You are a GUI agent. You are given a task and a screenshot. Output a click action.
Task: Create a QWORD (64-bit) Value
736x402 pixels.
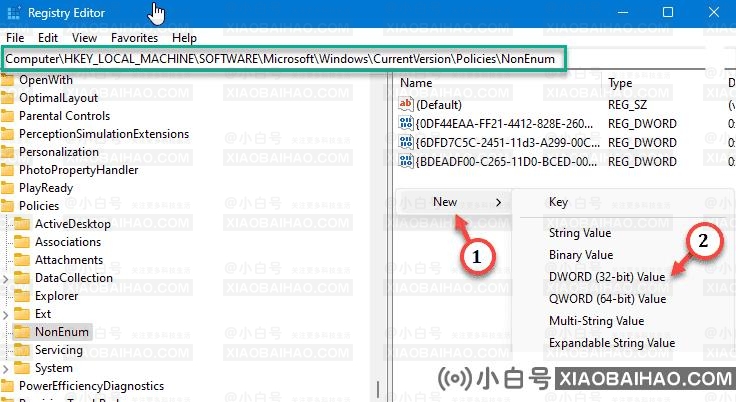(607, 299)
